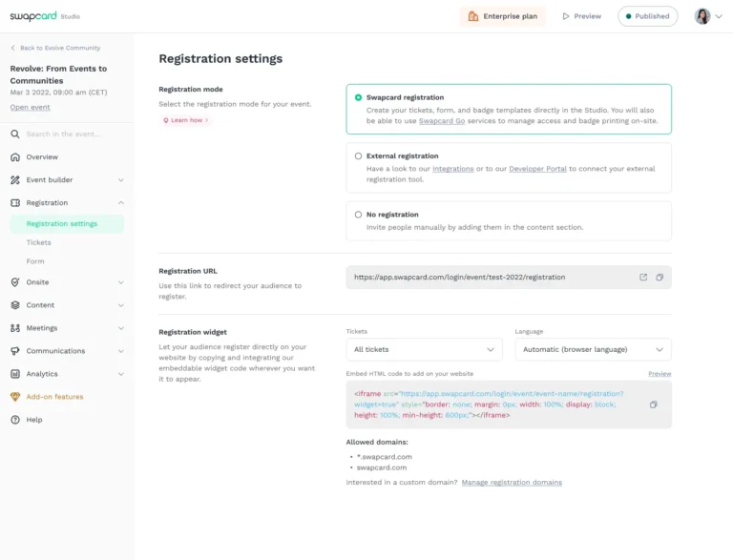The image size is (733, 560).
Task: Click the Preview button in header
Action: pyautogui.click(x=581, y=16)
